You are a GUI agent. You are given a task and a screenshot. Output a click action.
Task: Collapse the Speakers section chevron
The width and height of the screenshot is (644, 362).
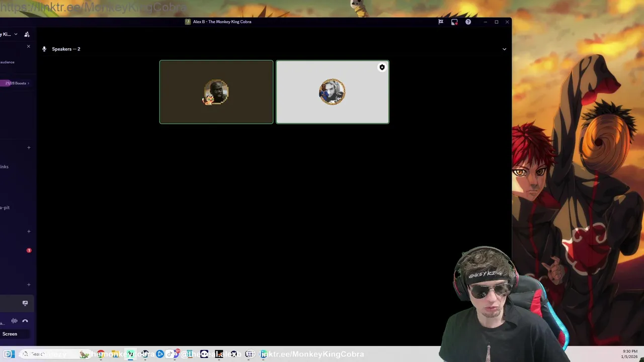tap(504, 49)
